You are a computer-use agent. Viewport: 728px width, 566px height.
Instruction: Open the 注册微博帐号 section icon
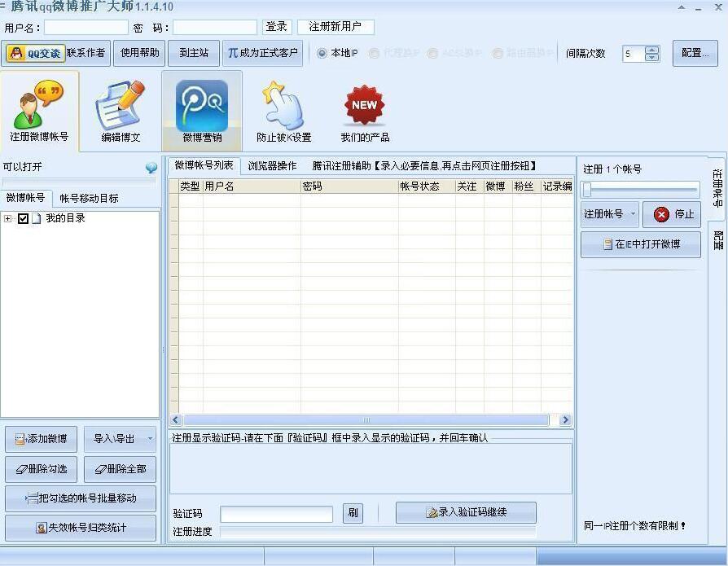tap(39, 111)
